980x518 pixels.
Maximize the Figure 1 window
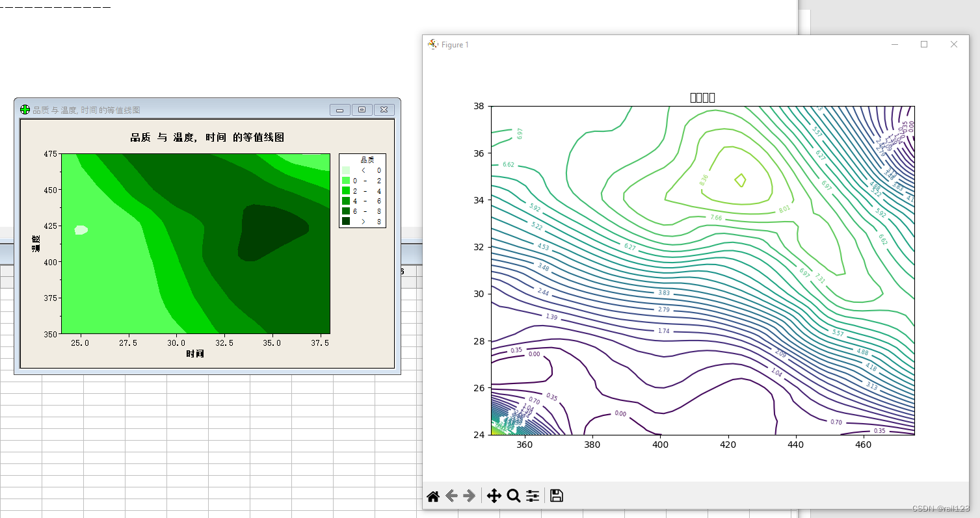pos(923,44)
